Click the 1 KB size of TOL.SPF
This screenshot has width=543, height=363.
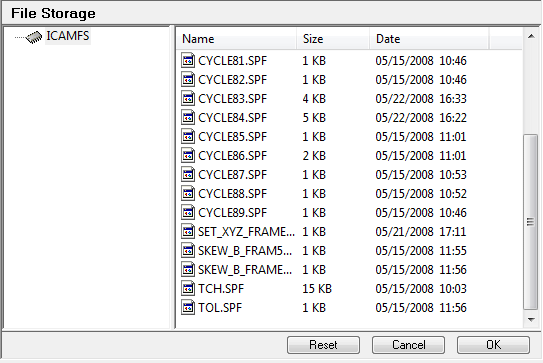[x=314, y=308]
